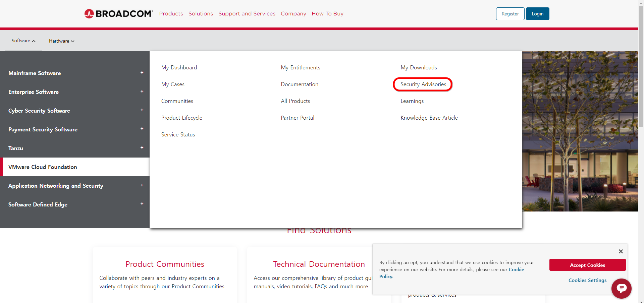Click the campus building hero image

[580, 131]
